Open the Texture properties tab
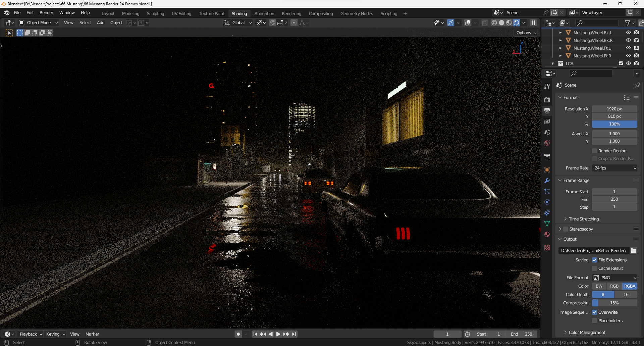This screenshot has height=346, width=644. pos(547,248)
